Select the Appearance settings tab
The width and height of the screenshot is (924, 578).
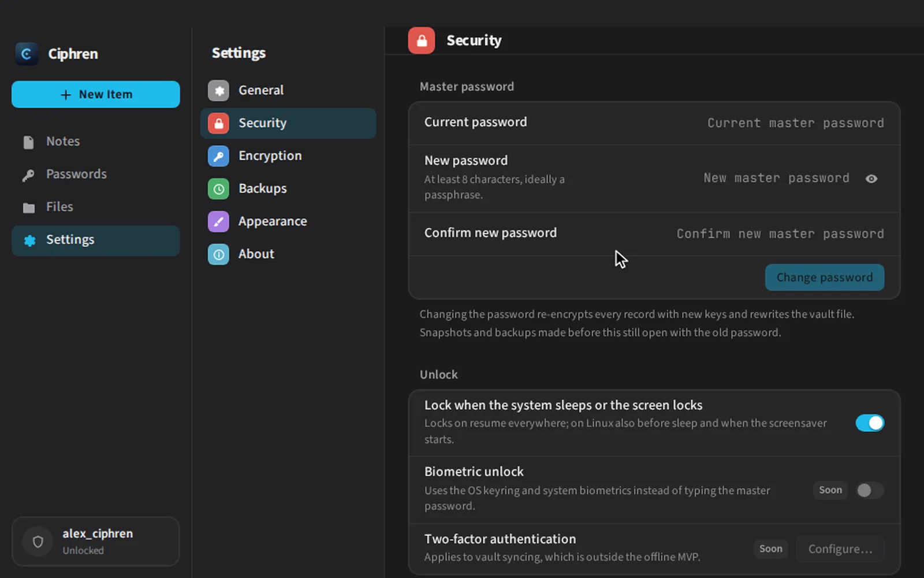[288, 221]
